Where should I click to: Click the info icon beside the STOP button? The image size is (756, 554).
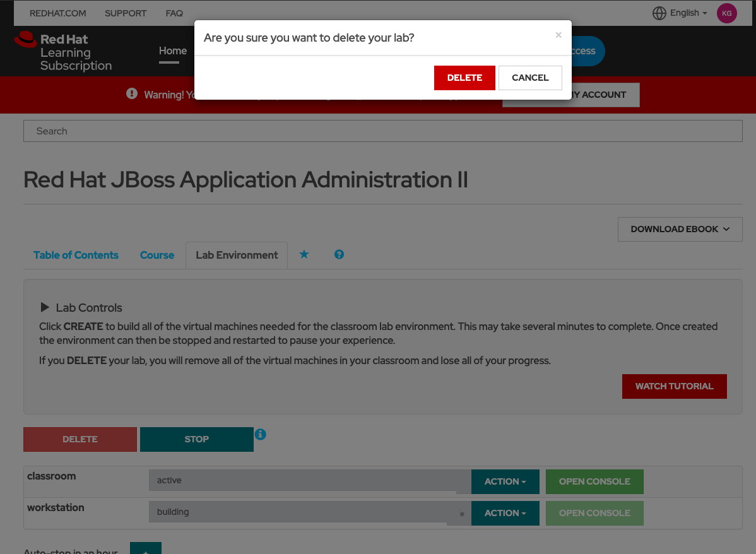[x=261, y=434]
